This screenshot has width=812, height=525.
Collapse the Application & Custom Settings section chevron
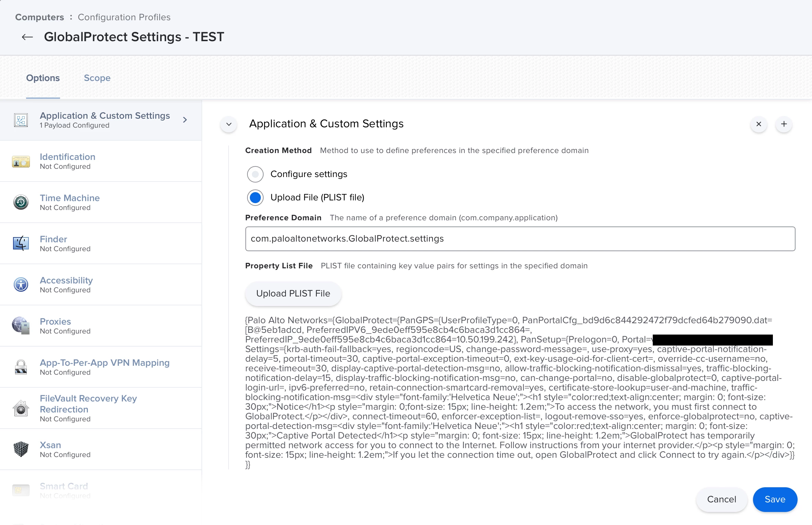click(229, 124)
